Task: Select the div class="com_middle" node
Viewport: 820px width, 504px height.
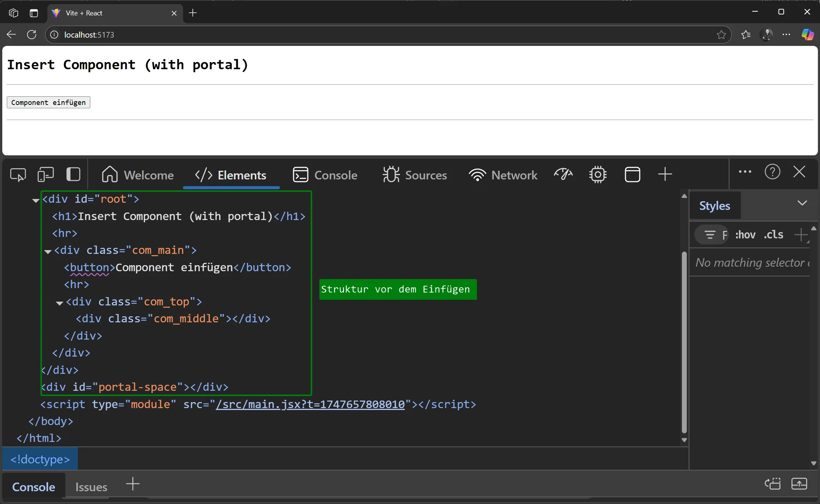Action: coord(173,319)
